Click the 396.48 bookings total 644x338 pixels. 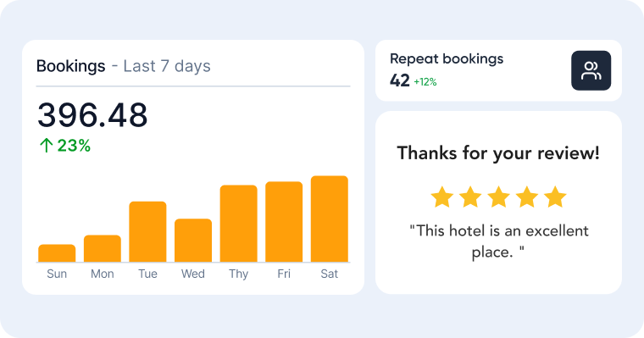pyautogui.click(x=92, y=115)
